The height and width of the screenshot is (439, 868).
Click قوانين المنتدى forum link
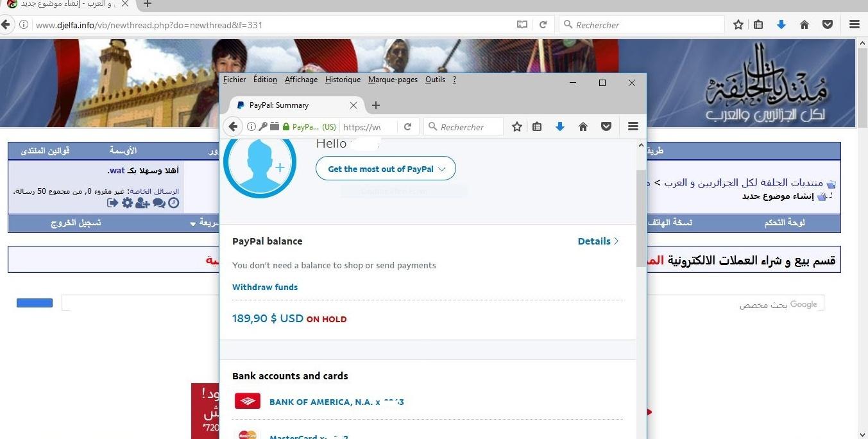coord(45,151)
